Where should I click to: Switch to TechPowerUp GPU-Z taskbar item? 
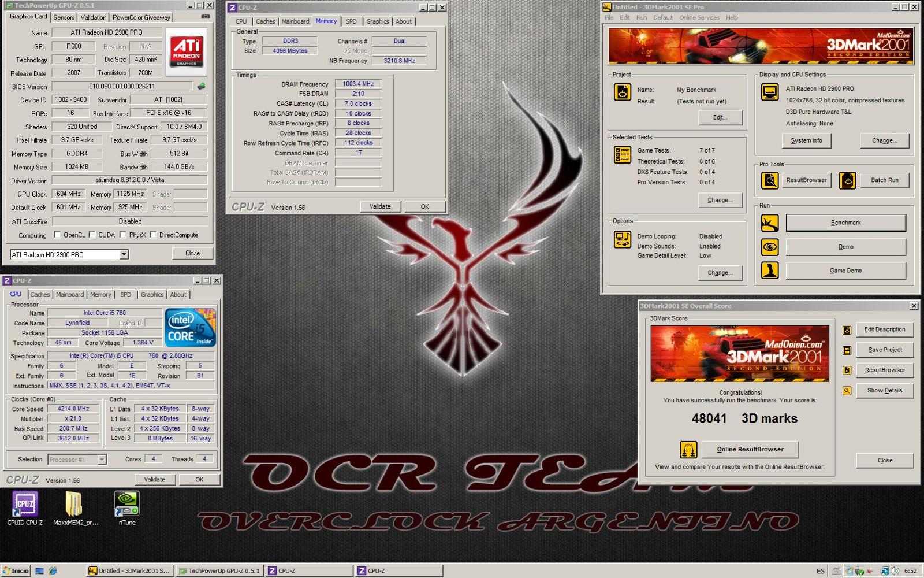[219, 570]
